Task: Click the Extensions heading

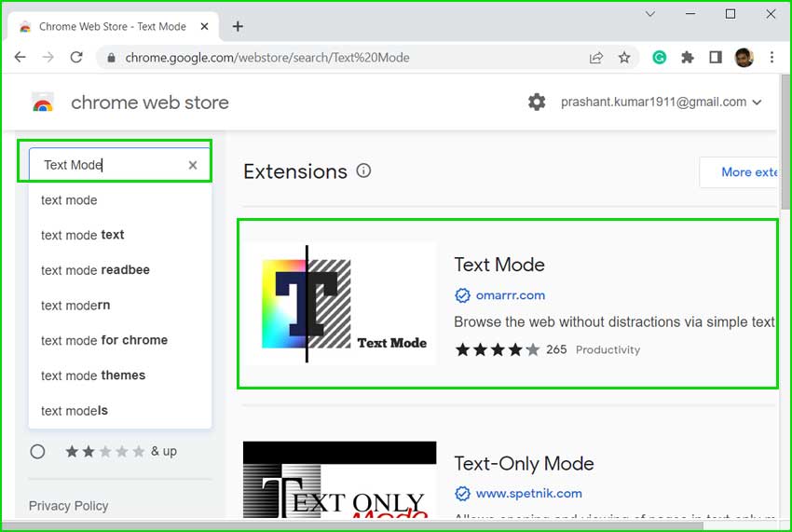Action: click(295, 171)
